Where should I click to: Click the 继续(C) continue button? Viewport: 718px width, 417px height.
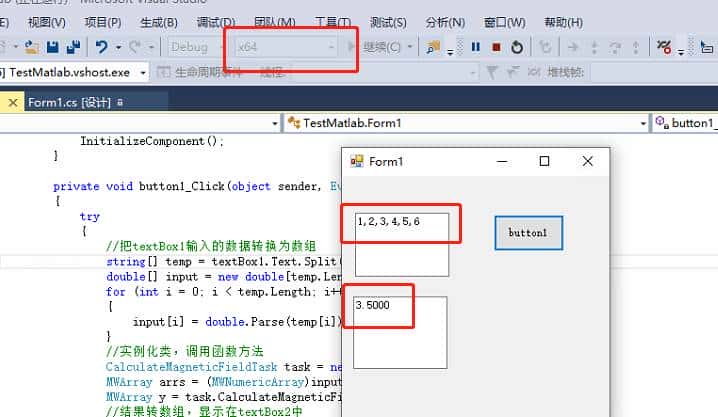pyautogui.click(x=375, y=47)
